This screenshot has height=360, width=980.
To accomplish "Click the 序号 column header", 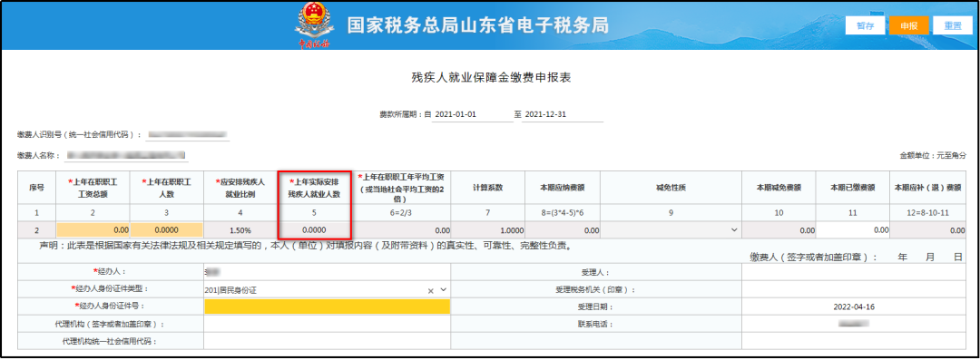I will click(x=37, y=188).
